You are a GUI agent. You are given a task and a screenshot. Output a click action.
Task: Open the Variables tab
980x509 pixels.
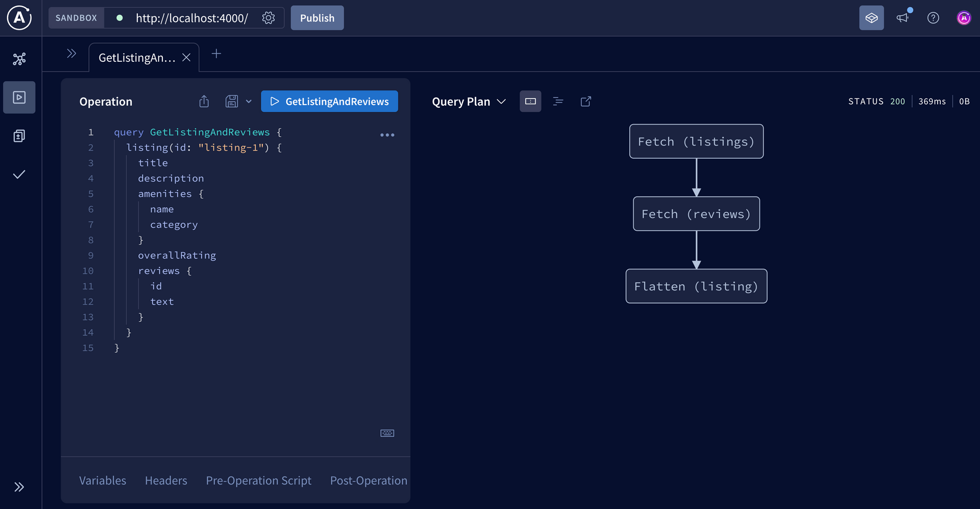click(102, 480)
